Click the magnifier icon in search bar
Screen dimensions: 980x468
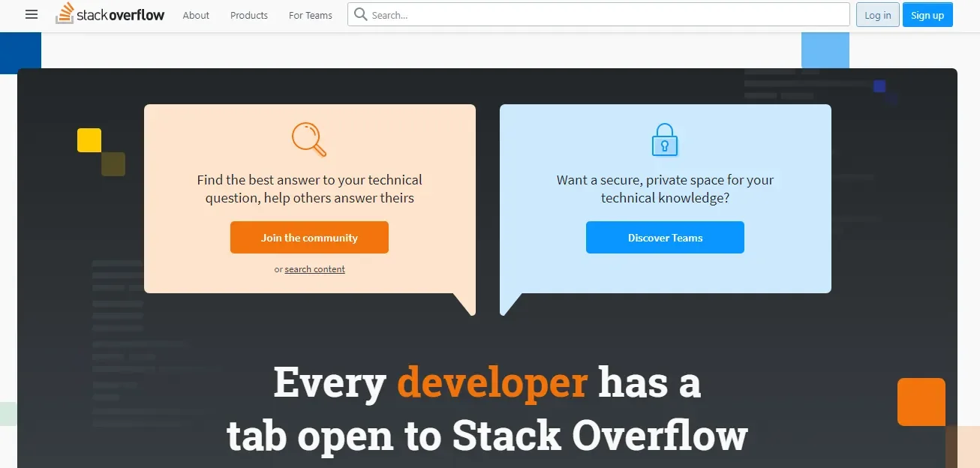click(361, 14)
